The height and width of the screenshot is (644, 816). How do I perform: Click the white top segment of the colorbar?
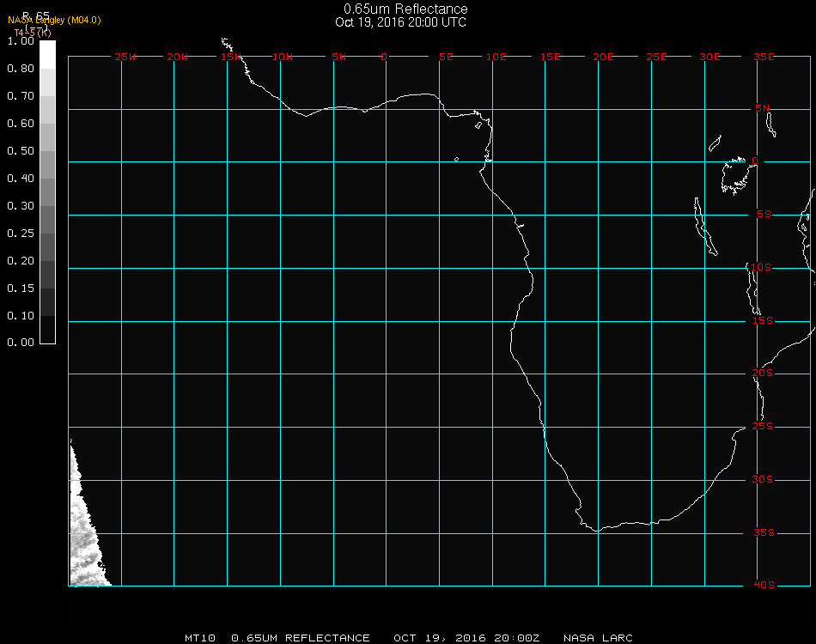pyautogui.click(x=47, y=55)
